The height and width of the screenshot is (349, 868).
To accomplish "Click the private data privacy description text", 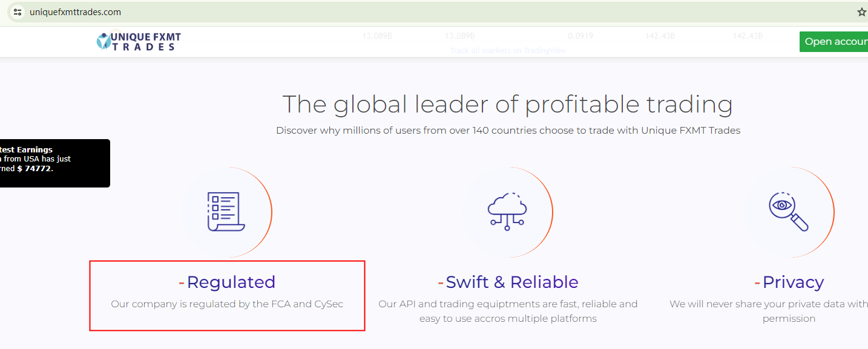I will [x=769, y=304].
